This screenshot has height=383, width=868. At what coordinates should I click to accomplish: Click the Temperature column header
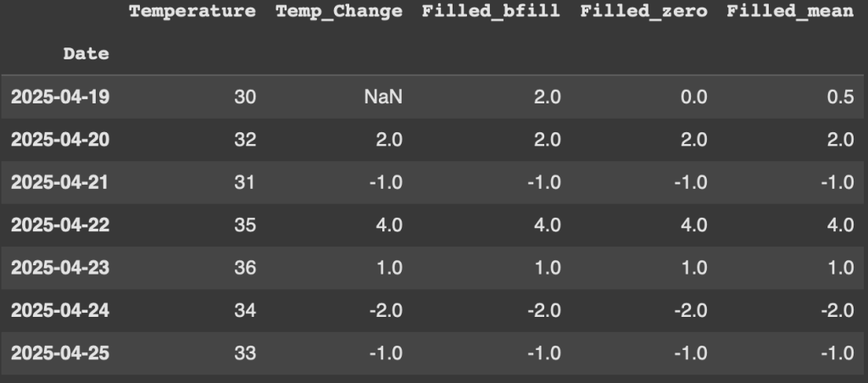[192, 12]
